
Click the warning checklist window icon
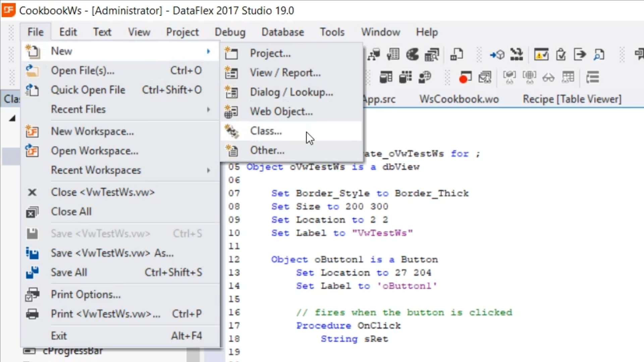pos(541,54)
